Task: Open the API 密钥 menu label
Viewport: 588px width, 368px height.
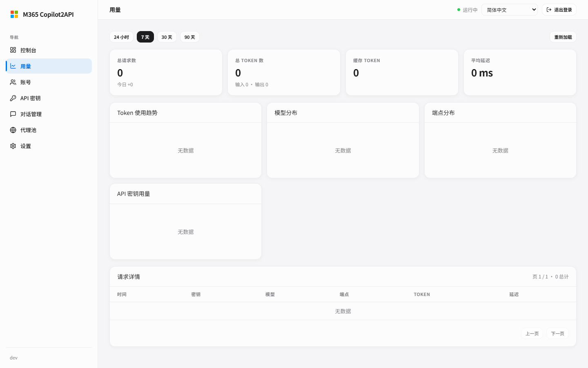Action: click(x=31, y=98)
